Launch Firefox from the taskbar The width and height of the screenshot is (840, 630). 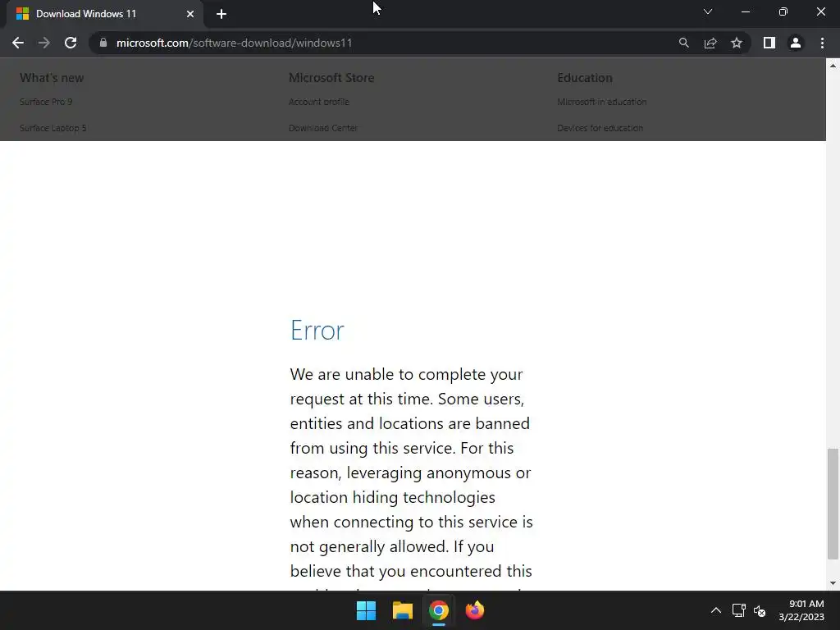[475, 610]
